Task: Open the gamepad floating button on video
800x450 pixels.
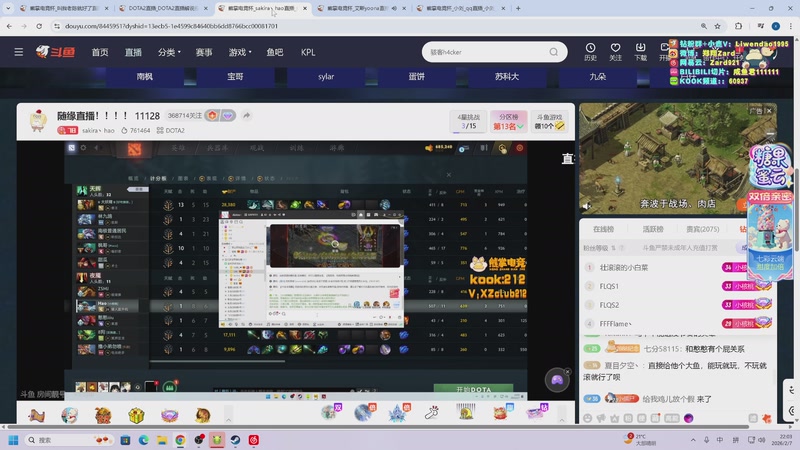Action: pyautogui.click(x=557, y=380)
